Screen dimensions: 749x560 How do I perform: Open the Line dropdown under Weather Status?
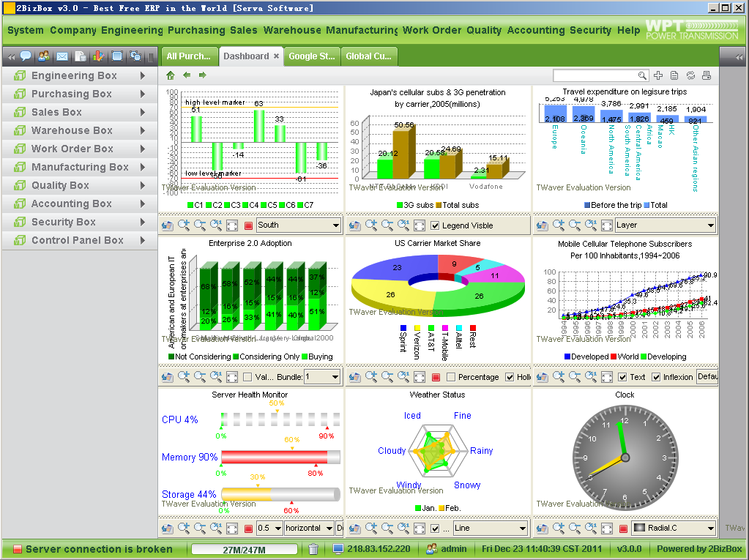point(490,528)
